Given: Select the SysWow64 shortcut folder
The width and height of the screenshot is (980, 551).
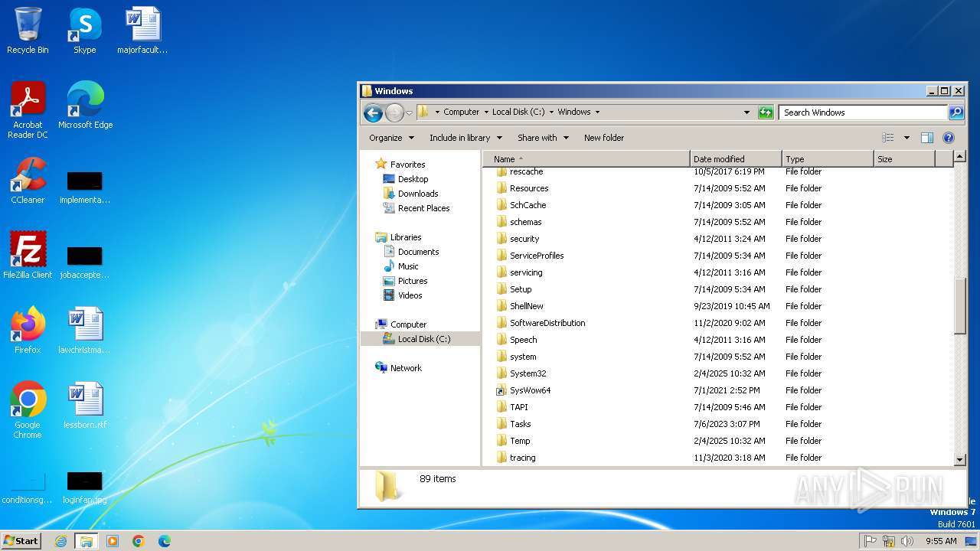Looking at the screenshot, I should pos(530,390).
